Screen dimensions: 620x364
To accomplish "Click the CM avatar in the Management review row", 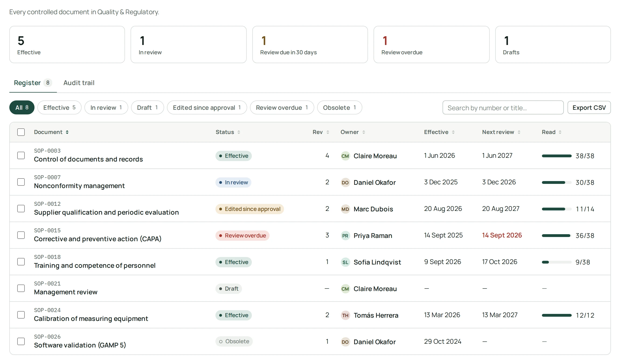I will point(345,289).
